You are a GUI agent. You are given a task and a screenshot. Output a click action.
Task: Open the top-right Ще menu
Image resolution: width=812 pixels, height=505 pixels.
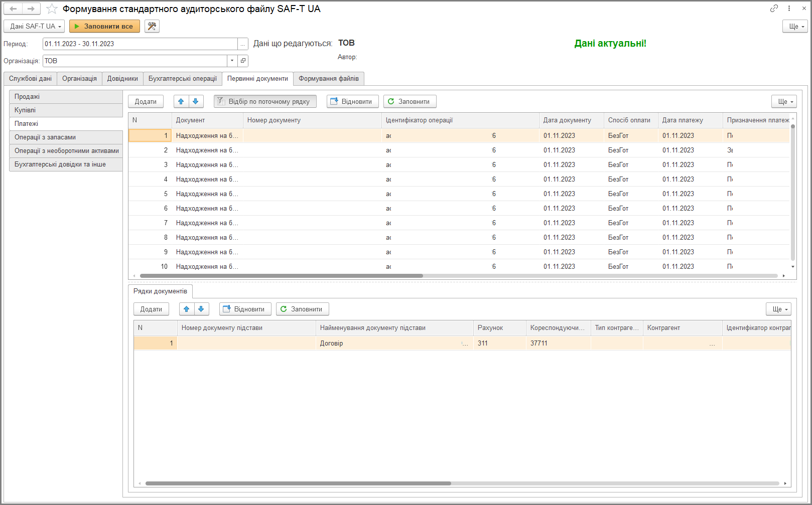pos(795,26)
